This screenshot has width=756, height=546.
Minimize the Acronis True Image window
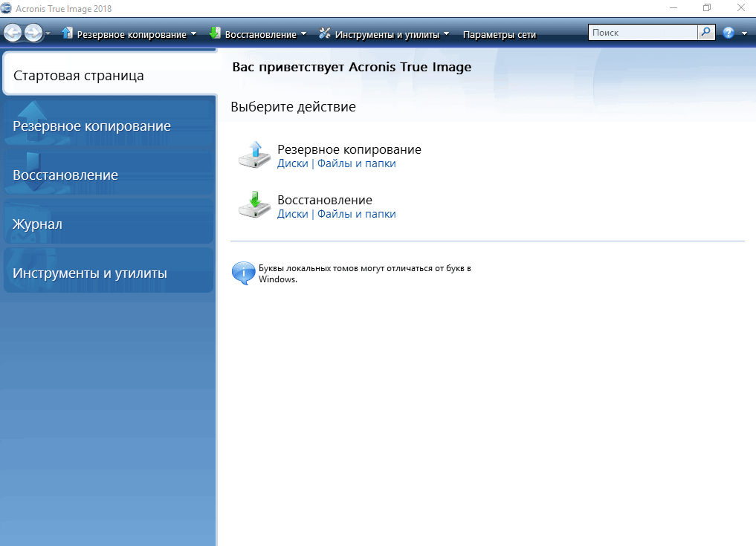[673, 7]
